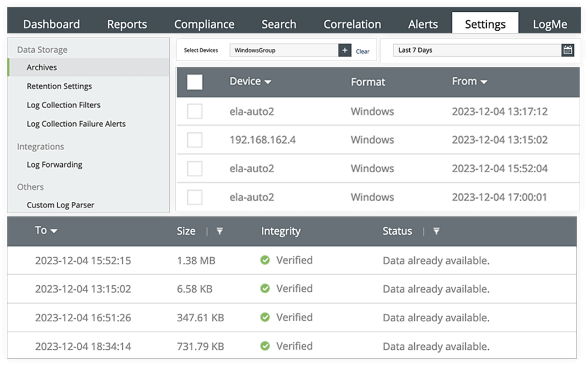Sort by the From column arrow
Viewport: 588px width, 366px height.
tap(484, 82)
